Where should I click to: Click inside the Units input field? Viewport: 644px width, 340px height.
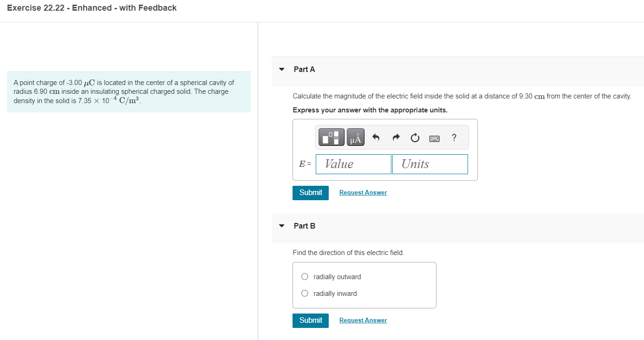(x=429, y=164)
